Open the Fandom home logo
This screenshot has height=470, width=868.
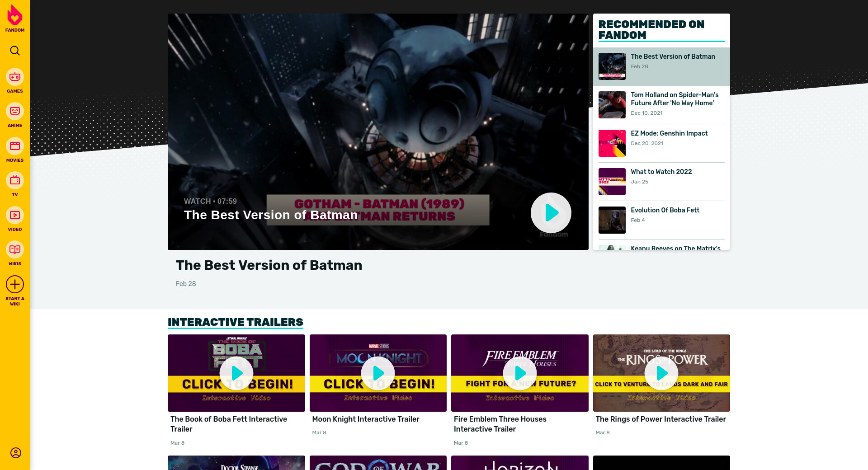(x=15, y=15)
